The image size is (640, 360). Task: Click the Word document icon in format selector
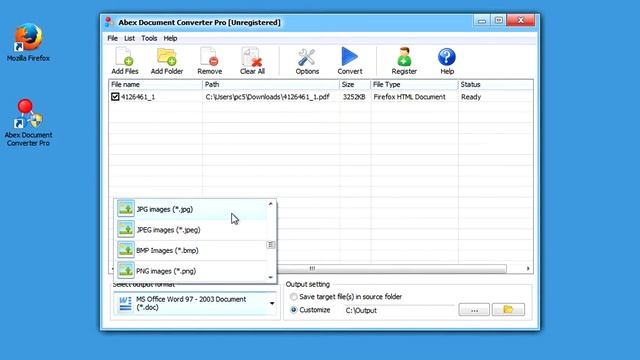click(125, 303)
